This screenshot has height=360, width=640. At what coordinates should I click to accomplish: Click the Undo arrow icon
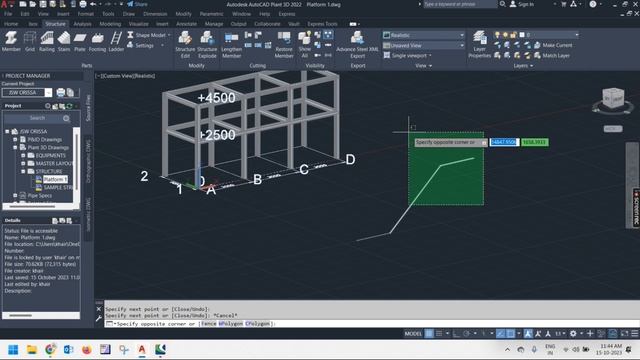pos(93,4)
